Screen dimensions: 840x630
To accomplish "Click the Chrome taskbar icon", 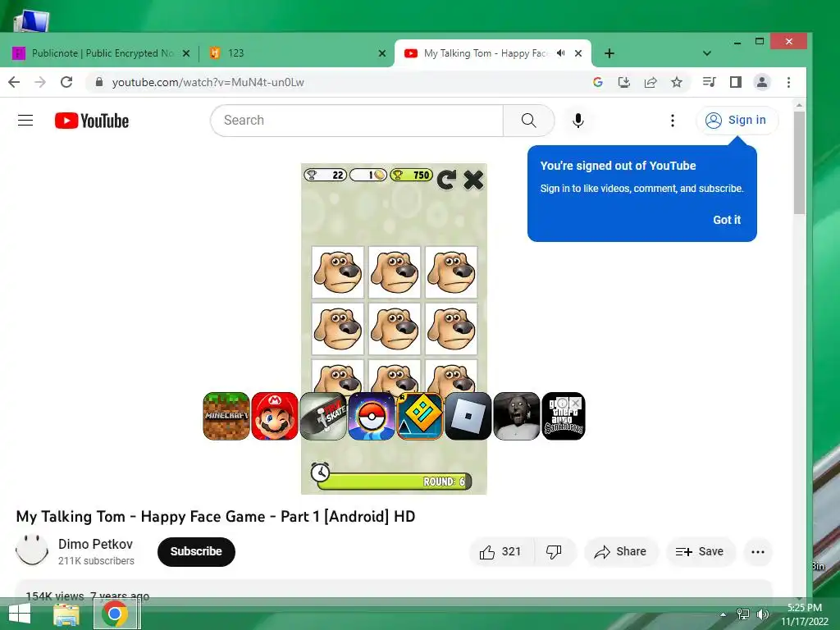I will click(116, 614).
